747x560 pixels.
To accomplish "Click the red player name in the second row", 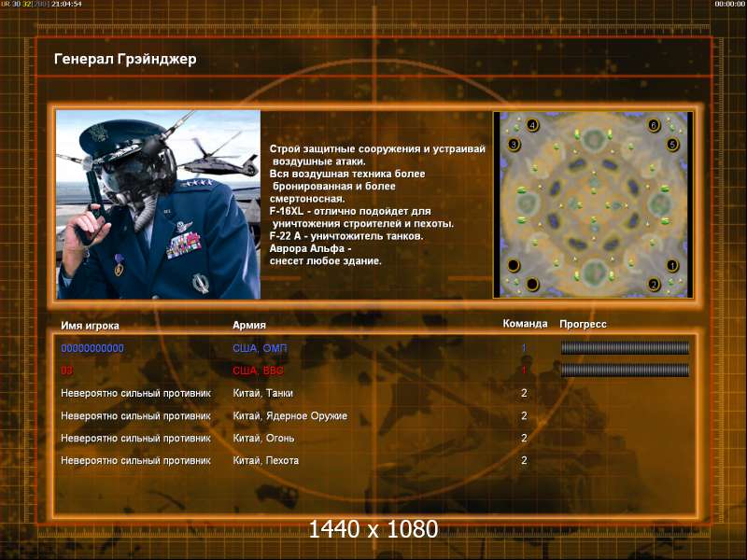I will (x=66, y=371).
